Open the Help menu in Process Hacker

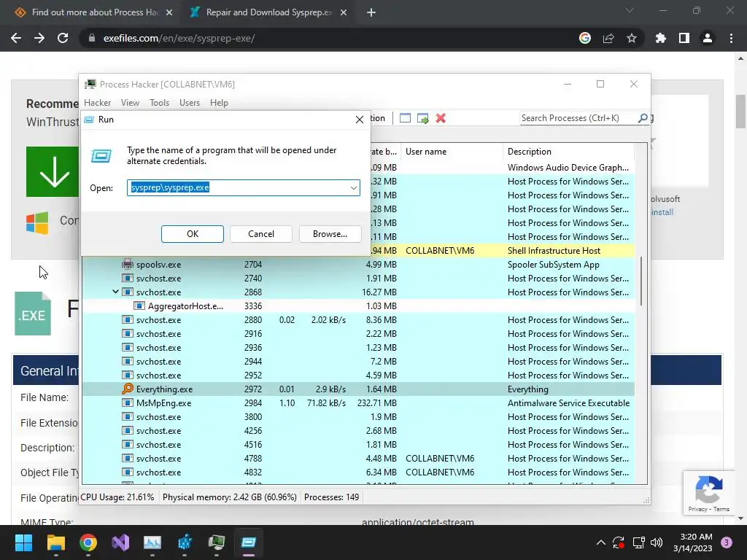pyautogui.click(x=219, y=103)
